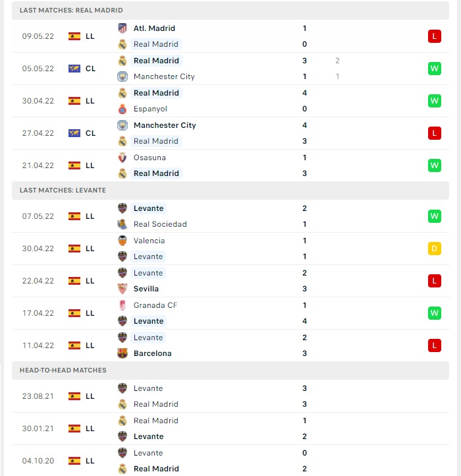Click yellow D badge for Valencia match
This screenshot has width=461, height=476.
click(434, 249)
